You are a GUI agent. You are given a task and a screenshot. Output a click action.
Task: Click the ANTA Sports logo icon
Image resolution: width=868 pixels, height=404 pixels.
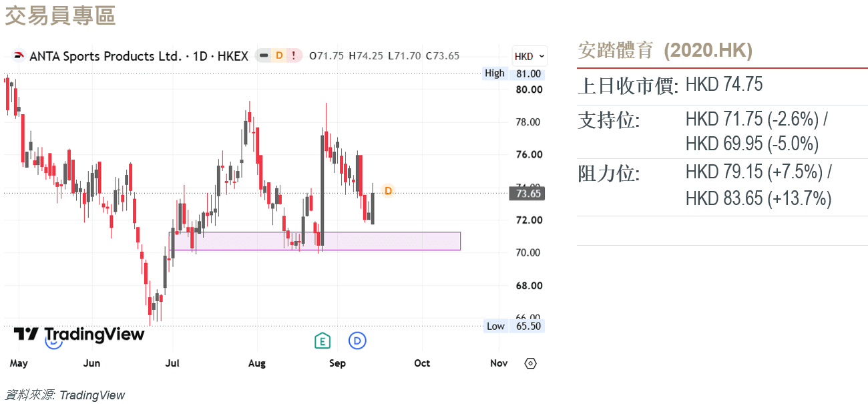pos(19,56)
